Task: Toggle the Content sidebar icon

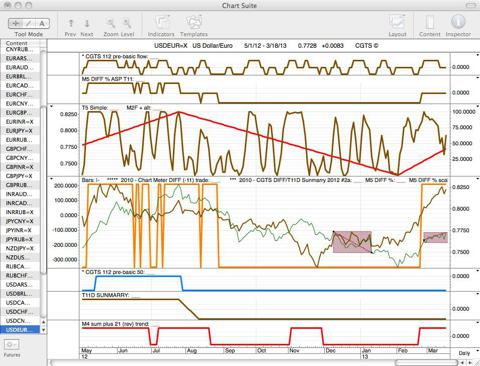Action: [430, 23]
